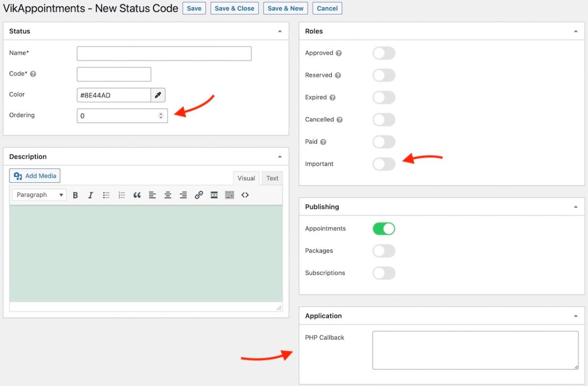Collapse the Description panel
The width and height of the screenshot is (588, 386).
click(280, 156)
